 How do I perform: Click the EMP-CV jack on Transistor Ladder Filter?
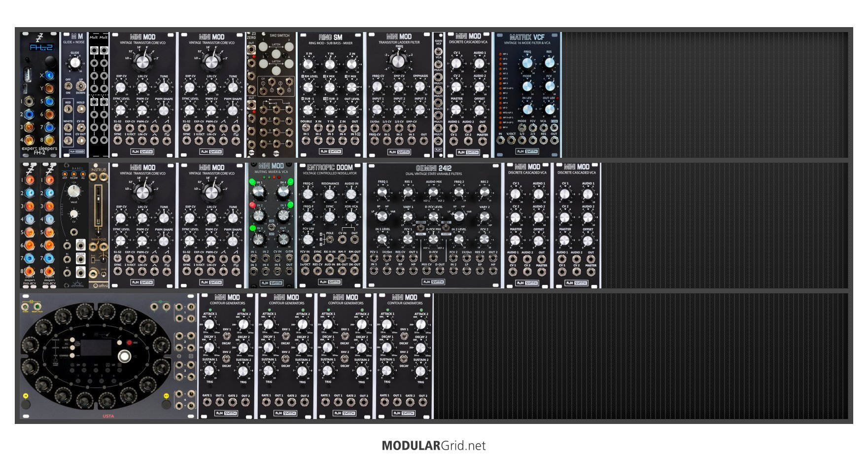[x=411, y=128]
